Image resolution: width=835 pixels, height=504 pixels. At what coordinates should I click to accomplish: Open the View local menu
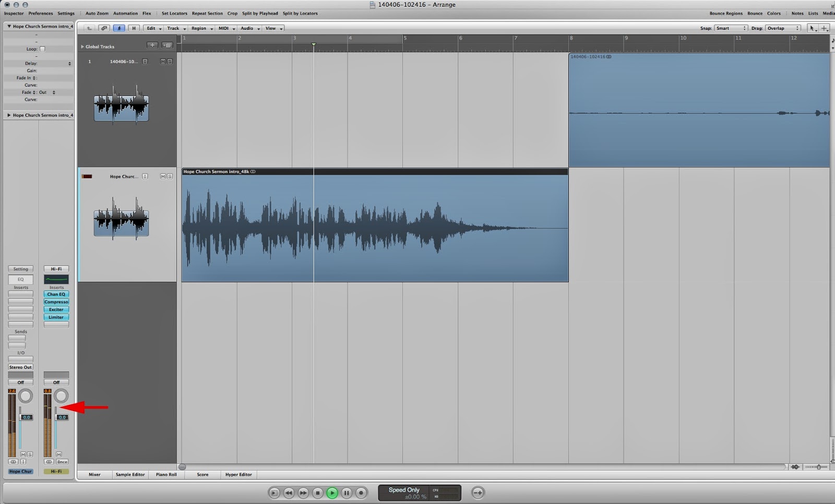click(274, 28)
